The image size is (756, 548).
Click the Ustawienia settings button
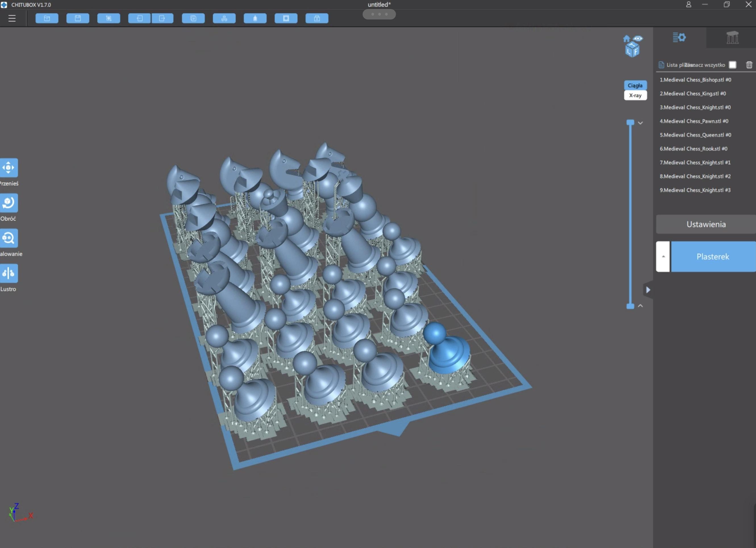(x=706, y=224)
